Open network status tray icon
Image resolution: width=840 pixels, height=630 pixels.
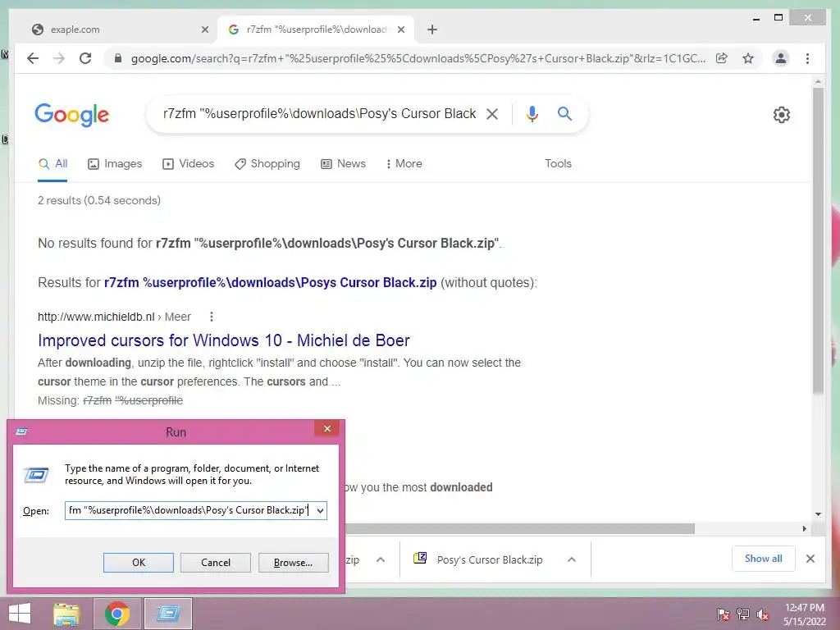point(743,614)
